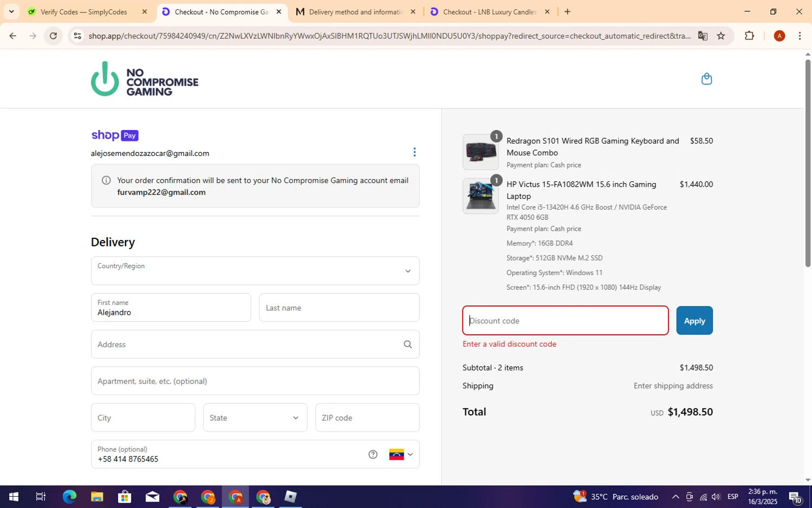This screenshot has width=812, height=508.
Task: Click the phone number help icon
Action: tap(373, 454)
